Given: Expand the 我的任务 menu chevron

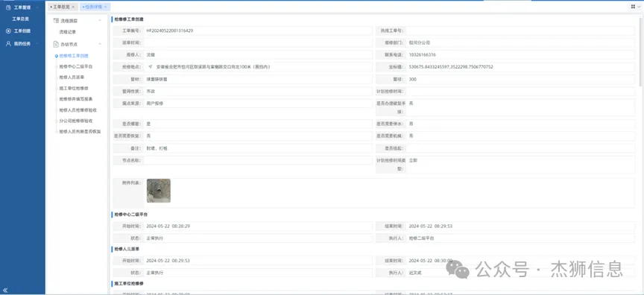Looking at the screenshot, I should tap(37, 43).
